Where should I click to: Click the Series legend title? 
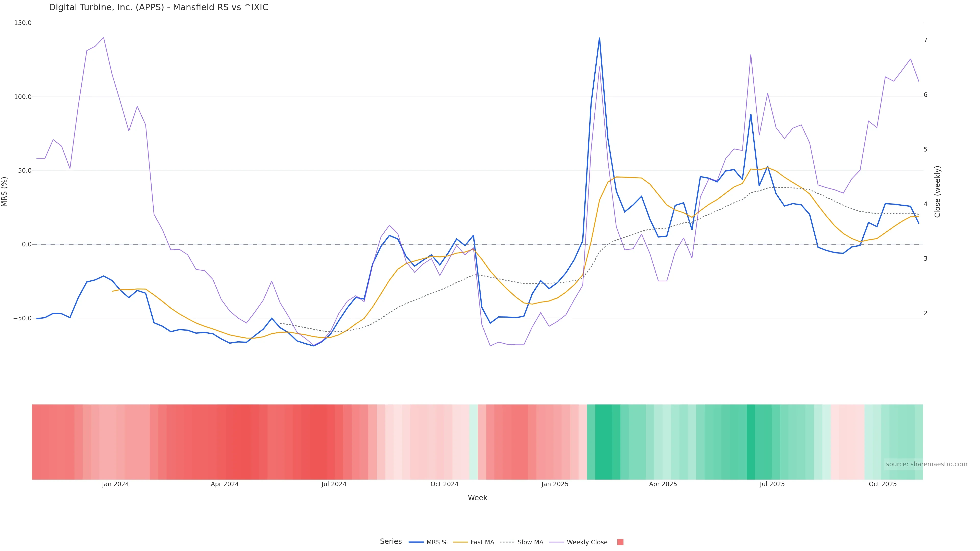pyautogui.click(x=391, y=542)
